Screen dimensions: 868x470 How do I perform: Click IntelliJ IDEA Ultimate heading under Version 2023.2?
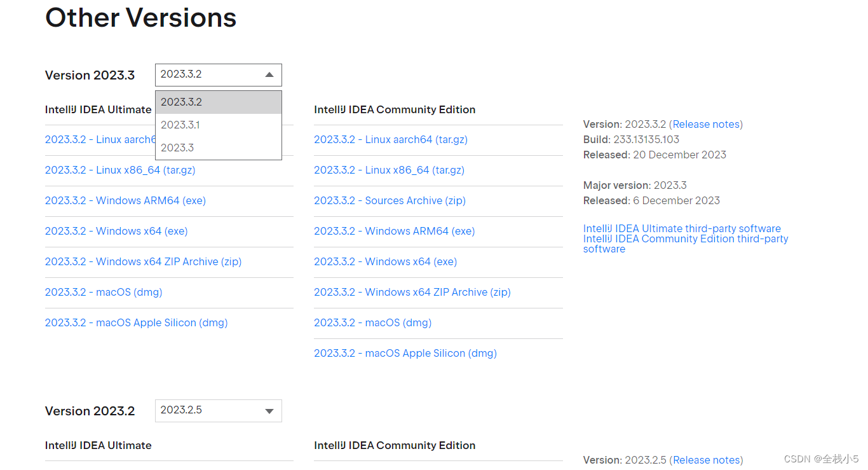pyautogui.click(x=98, y=446)
